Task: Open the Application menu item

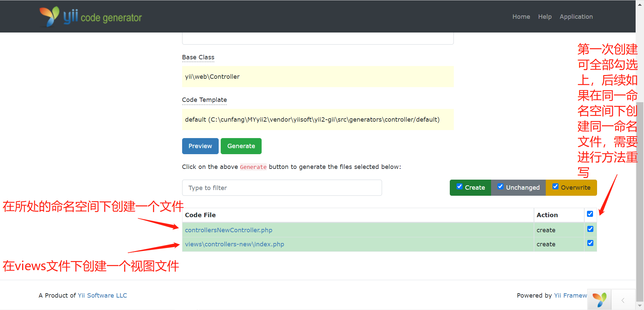Action: pos(576,16)
